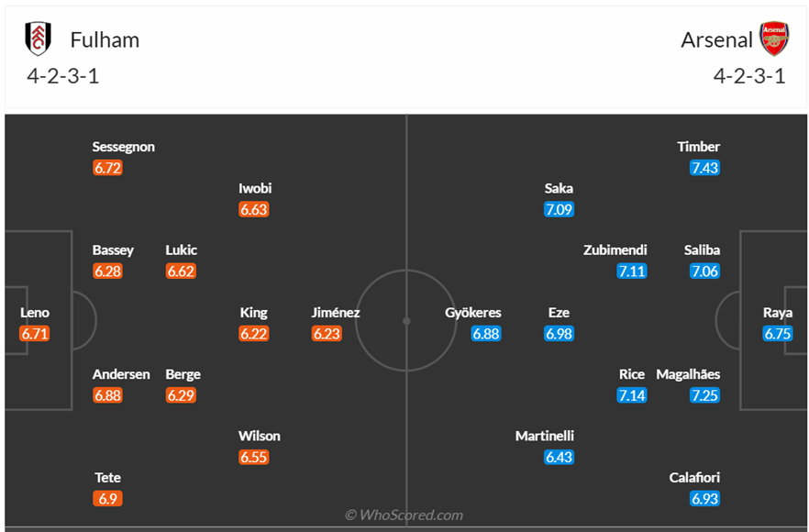
Task: Select goalkeeper Leno's 6.71 rating
Action: click(35, 334)
